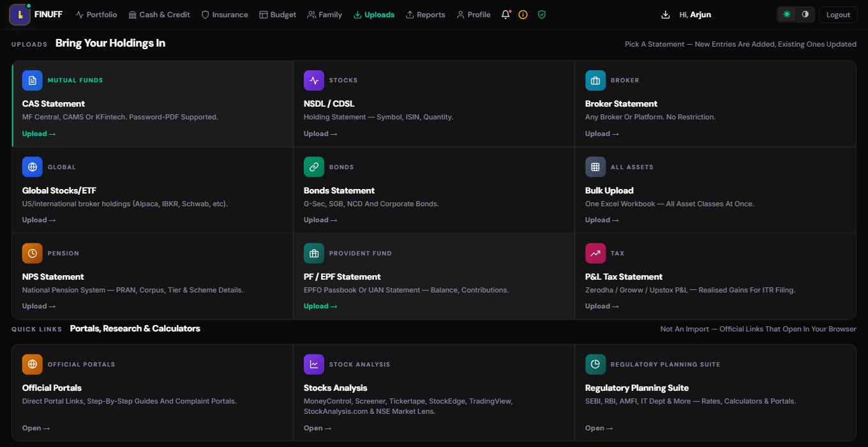Click Upload under Bonds Statement

tap(320, 220)
